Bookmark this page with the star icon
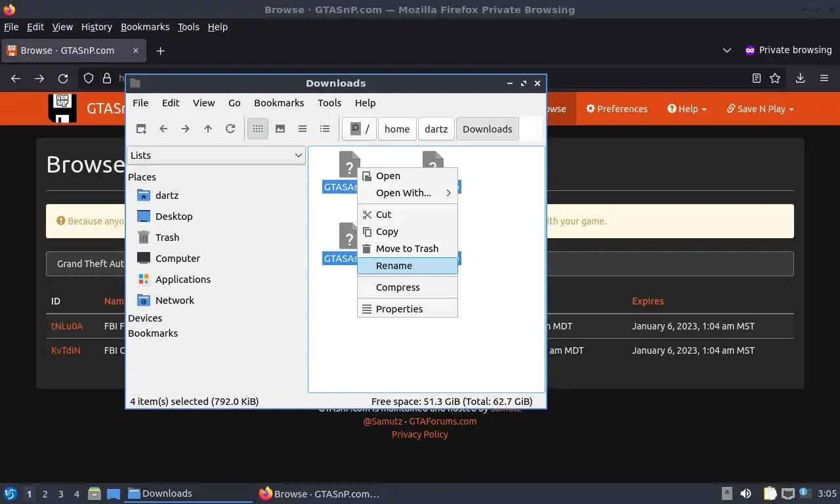 point(775,78)
